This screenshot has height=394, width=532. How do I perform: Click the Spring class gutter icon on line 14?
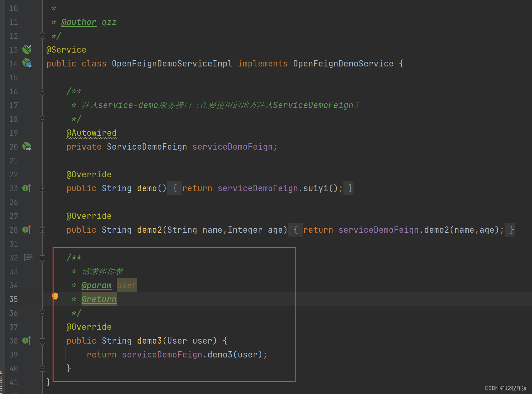point(27,63)
